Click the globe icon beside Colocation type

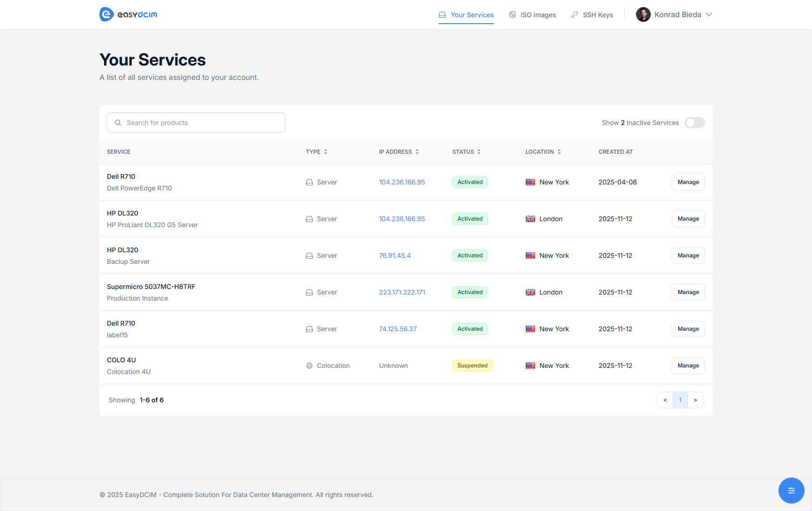coord(309,366)
